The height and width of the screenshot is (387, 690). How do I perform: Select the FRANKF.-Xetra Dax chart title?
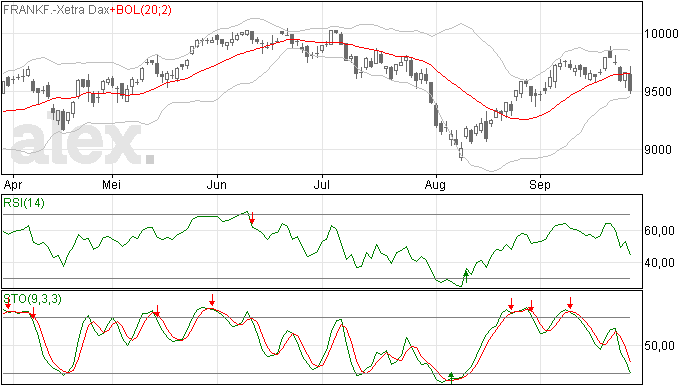coord(56,10)
